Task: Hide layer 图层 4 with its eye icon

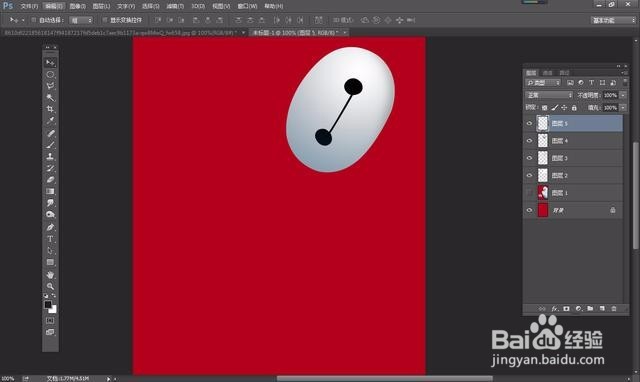Action: [529, 141]
